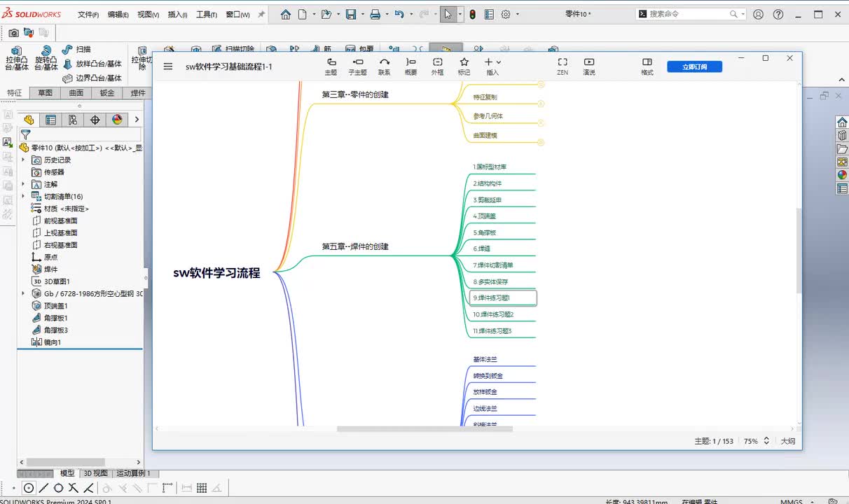Open the Insert (插入) dropdown
The image size is (849, 504).
(x=492, y=66)
